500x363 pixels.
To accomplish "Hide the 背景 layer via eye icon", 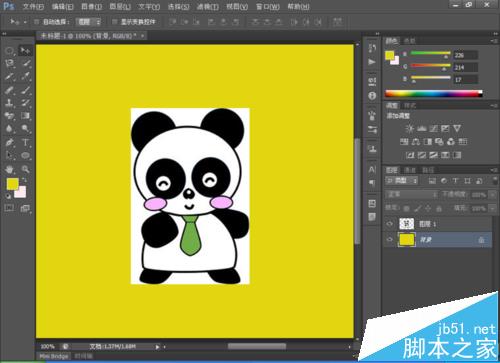I will (389, 239).
